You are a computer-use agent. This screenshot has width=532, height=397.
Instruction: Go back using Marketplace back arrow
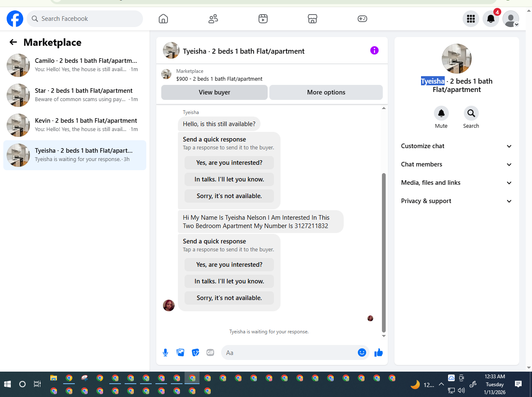tap(13, 42)
